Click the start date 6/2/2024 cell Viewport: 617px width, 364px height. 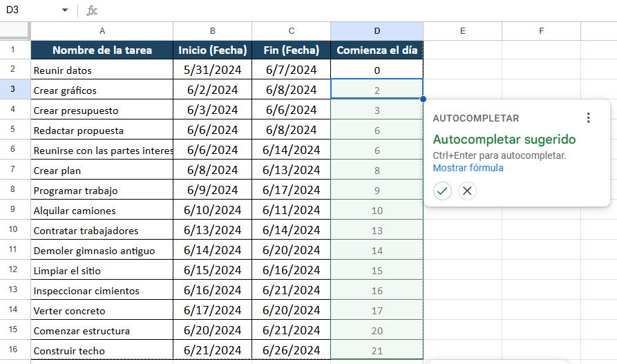pos(213,90)
